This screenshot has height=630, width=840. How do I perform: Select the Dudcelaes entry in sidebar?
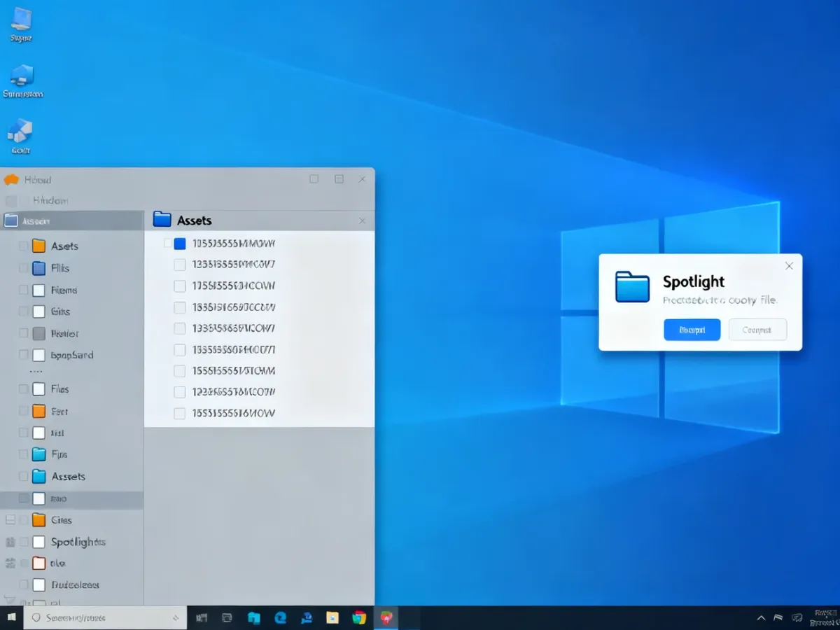tap(75, 584)
